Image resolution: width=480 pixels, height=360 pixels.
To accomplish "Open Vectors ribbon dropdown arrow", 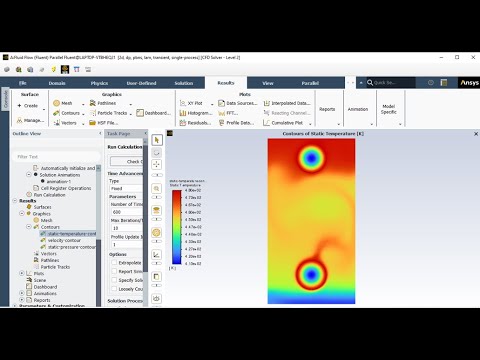I will click(x=83, y=124).
